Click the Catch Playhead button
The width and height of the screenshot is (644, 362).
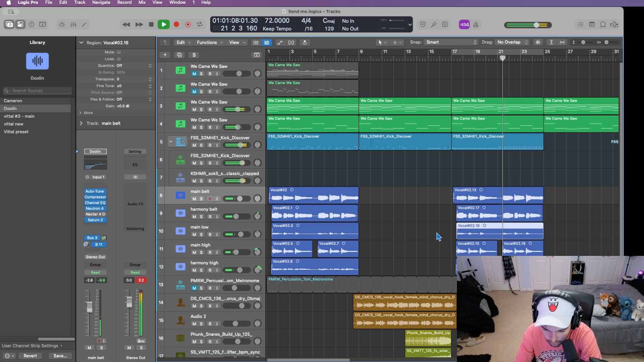(x=305, y=42)
